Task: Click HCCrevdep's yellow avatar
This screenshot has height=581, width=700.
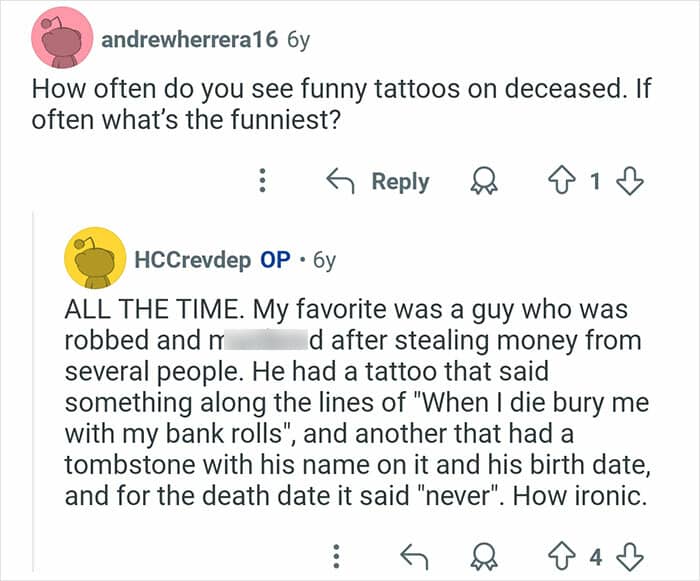Action: pos(94,260)
